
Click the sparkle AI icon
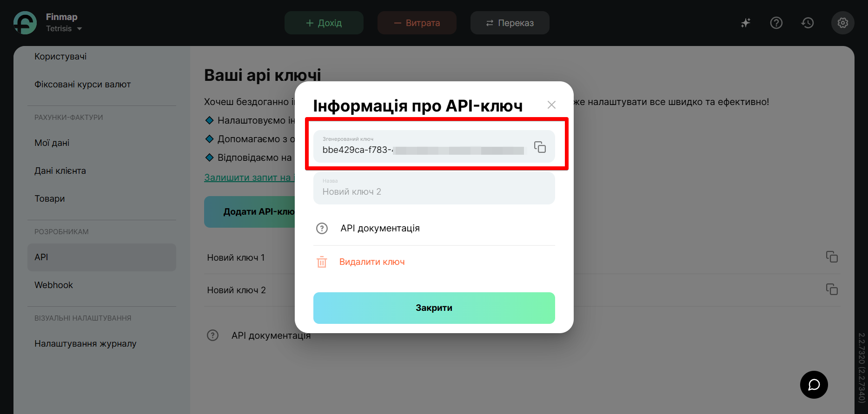(x=746, y=23)
